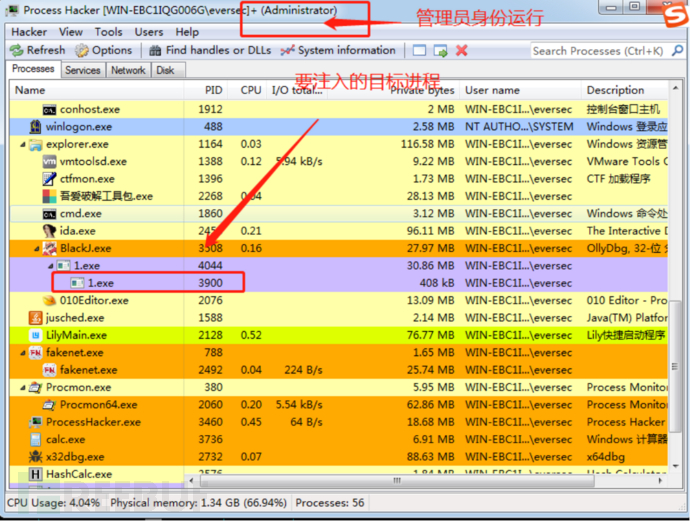
Task: Open the Help menu
Action: (x=187, y=32)
